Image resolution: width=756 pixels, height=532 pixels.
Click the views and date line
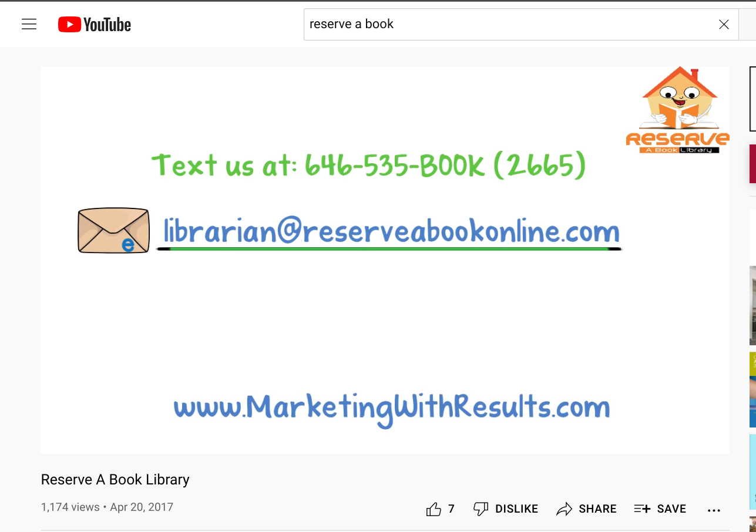(107, 507)
